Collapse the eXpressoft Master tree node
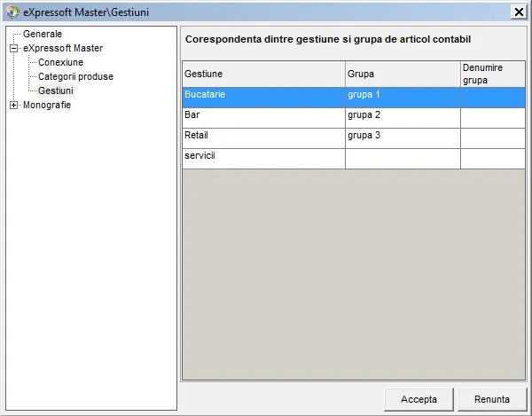This screenshot has height=416, width=532. tap(13, 48)
